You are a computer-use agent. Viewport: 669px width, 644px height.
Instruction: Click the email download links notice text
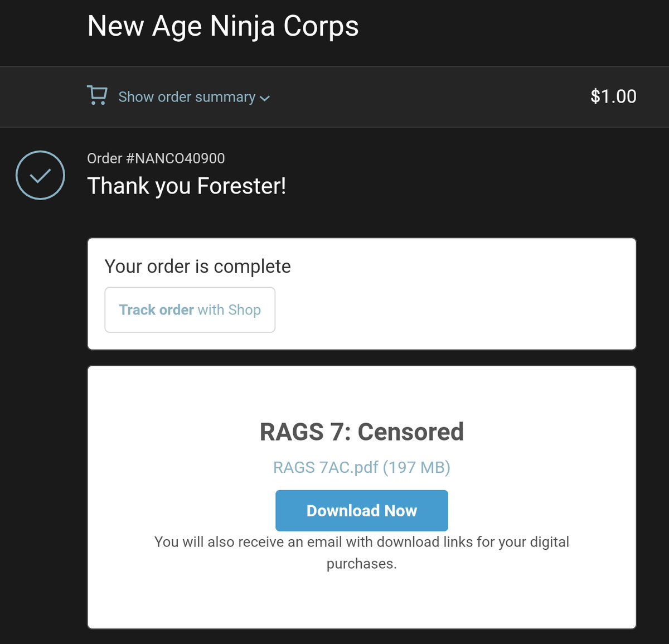click(x=362, y=553)
